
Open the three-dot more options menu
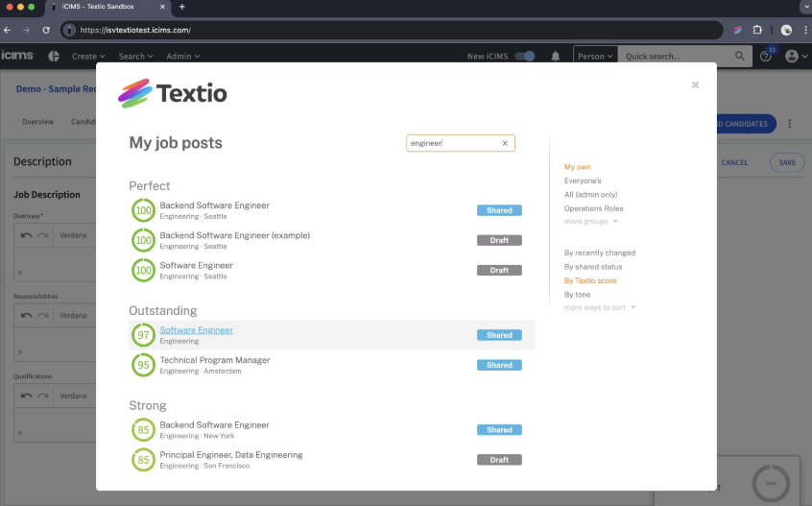790,124
